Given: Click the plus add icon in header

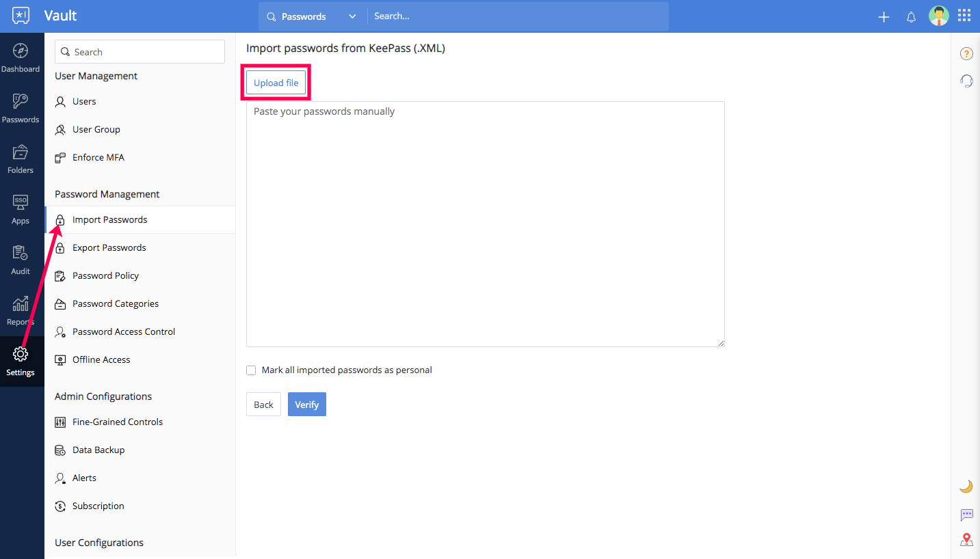Looking at the screenshot, I should pos(884,17).
